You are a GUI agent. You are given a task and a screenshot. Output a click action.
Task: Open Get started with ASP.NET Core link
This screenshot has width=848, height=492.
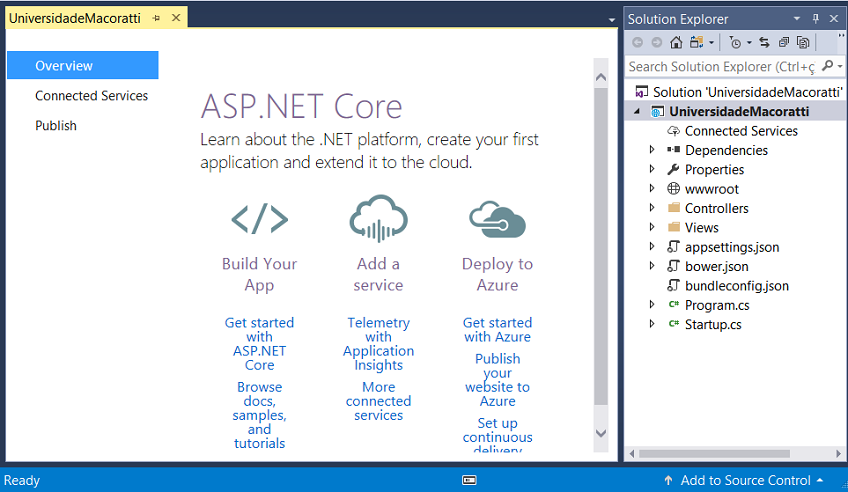[x=259, y=344]
